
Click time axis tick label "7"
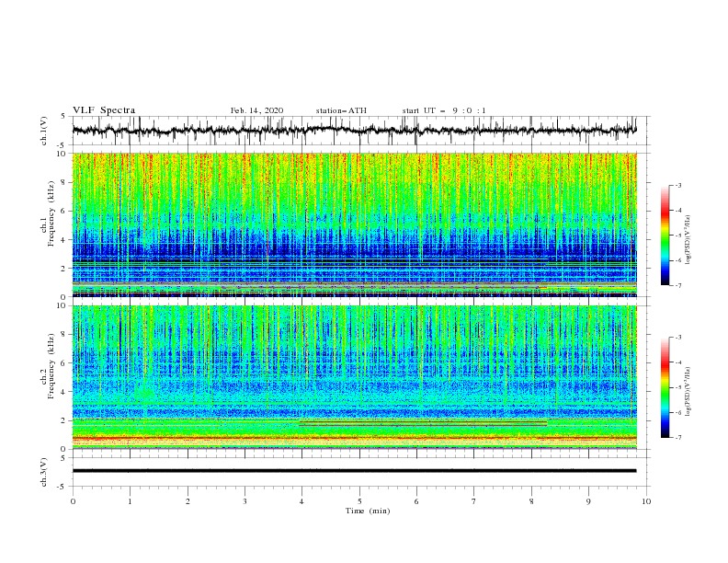474,501
